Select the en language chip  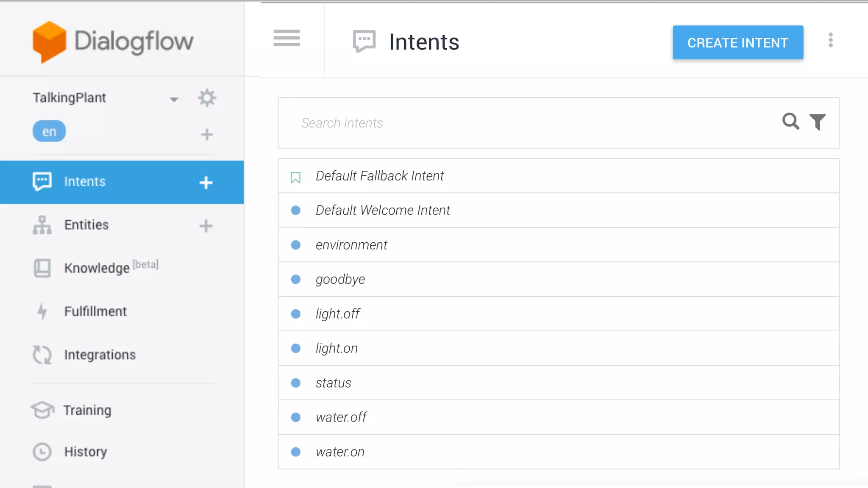click(49, 131)
